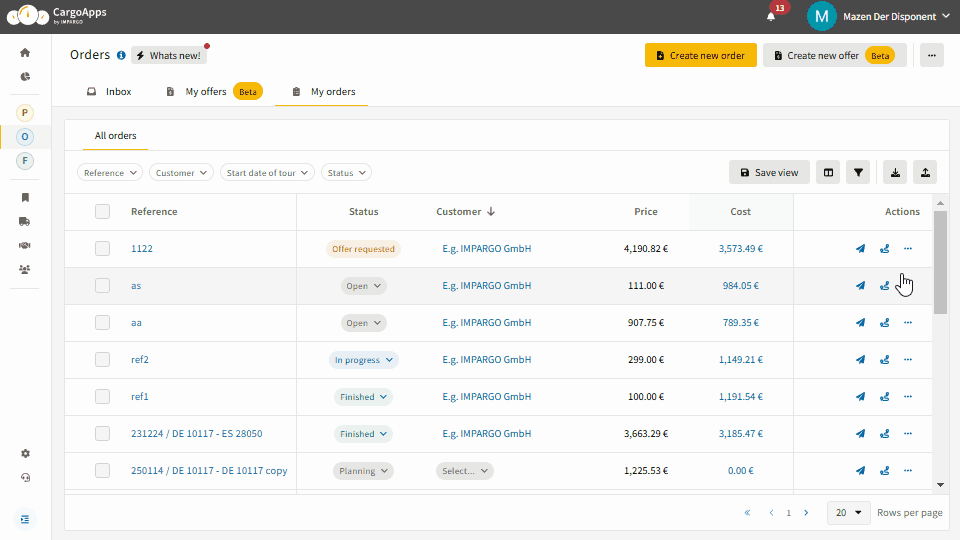960x540 pixels.
Task: Check the box for order 'aa'
Action: pos(102,323)
